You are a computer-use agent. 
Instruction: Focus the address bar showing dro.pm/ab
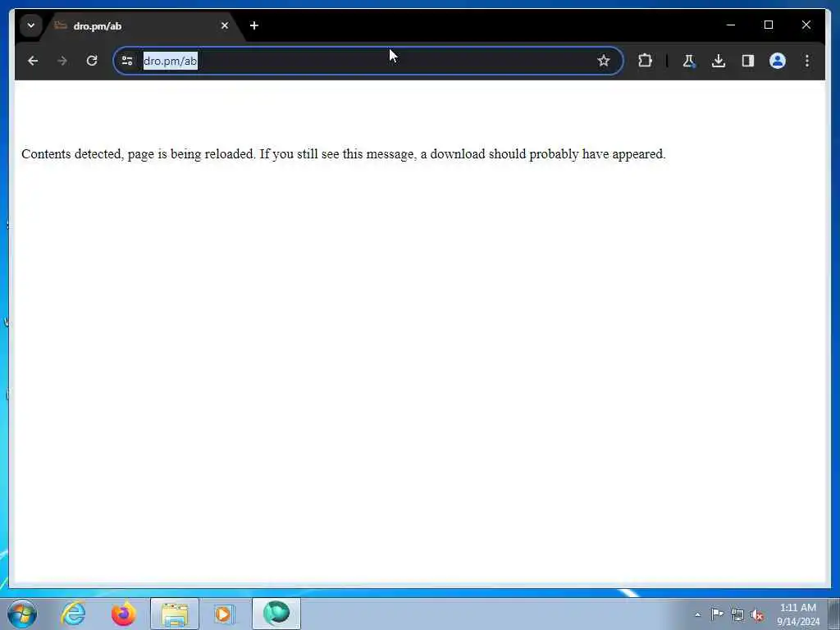367,61
